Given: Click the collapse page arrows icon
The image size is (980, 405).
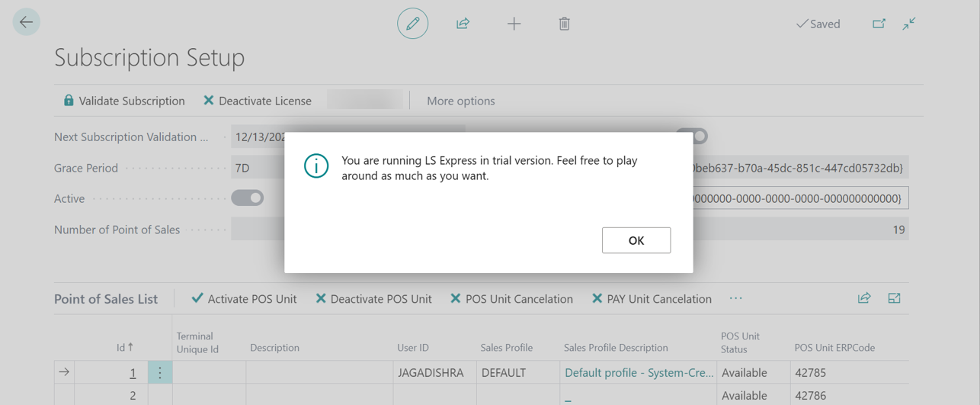Looking at the screenshot, I should pyautogui.click(x=909, y=24).
